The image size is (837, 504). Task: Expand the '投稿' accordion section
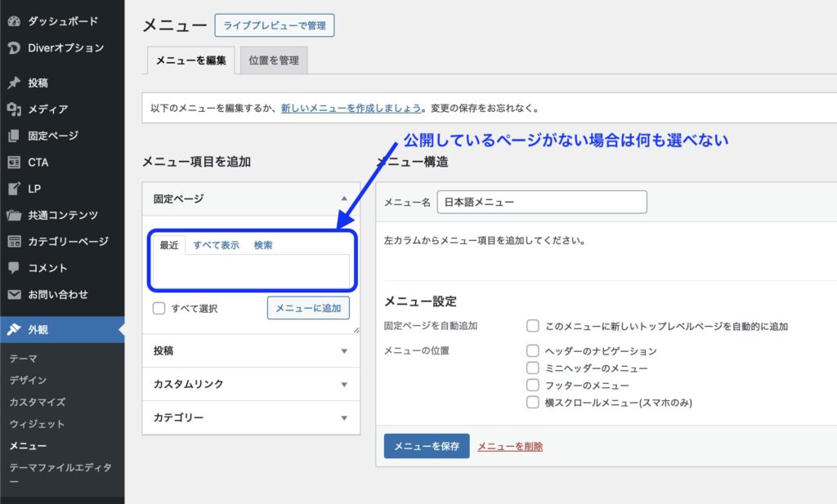[343, 351]
